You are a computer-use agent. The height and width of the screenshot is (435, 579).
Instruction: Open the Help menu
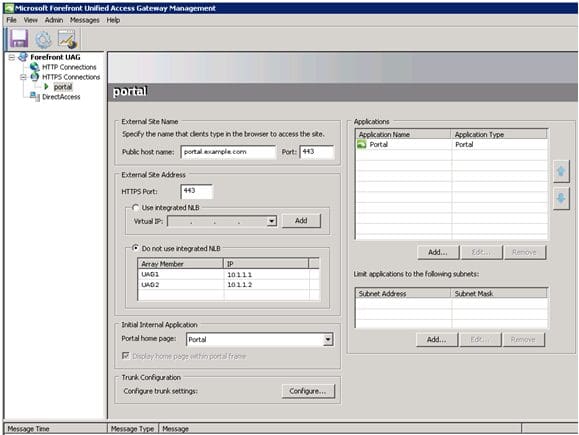(113, 20)
